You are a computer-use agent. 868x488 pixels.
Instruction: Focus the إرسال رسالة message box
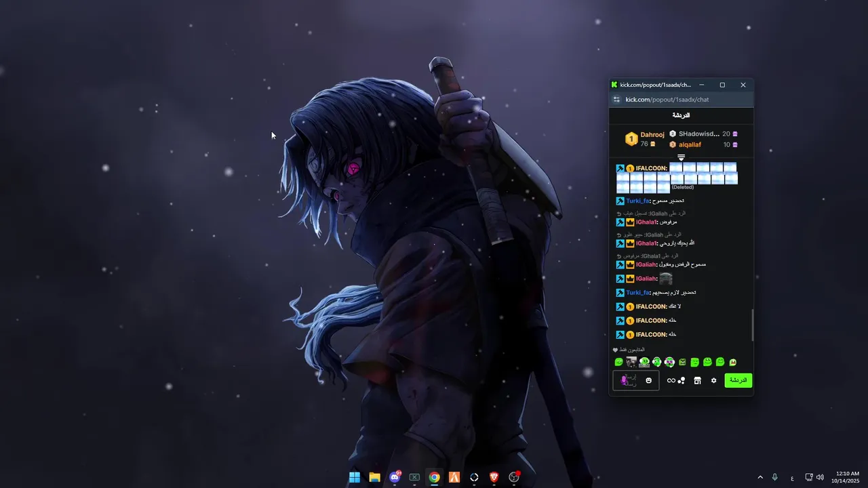coord(636,380)
